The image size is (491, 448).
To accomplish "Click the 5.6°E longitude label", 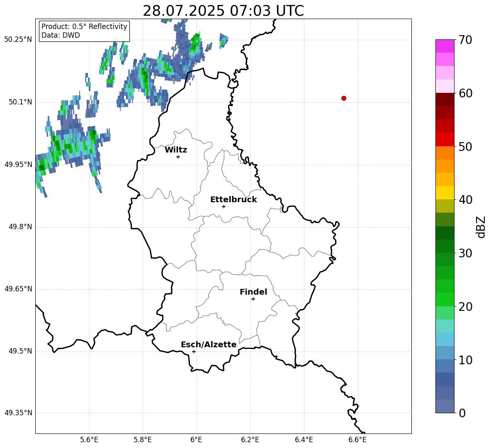I will tap(89, 440).
